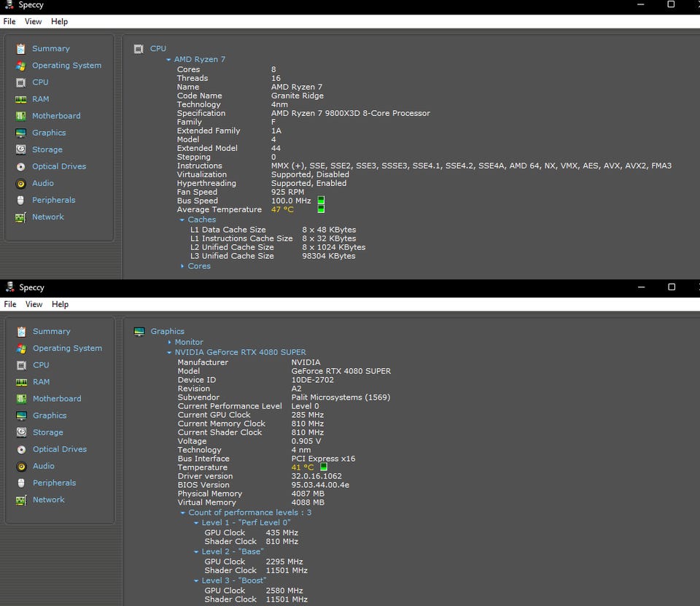Collapse the NVIDIA GeForce RTX 4080 SUPER node
Screen dimensions: 700x606
pos(169,352)
